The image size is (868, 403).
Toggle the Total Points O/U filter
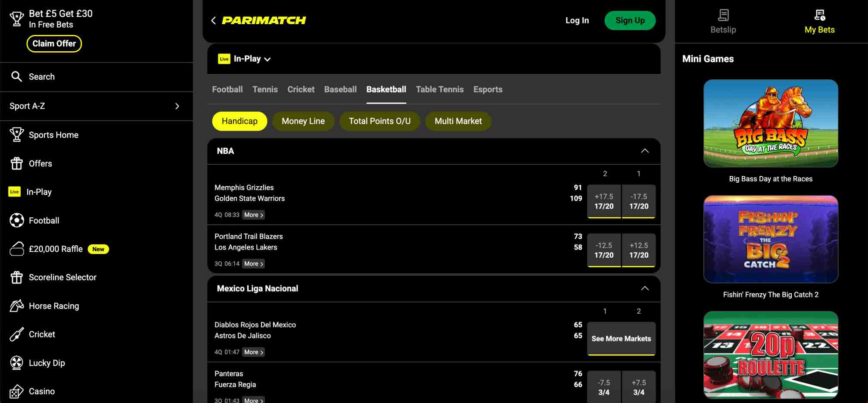(x=380, y=121)
